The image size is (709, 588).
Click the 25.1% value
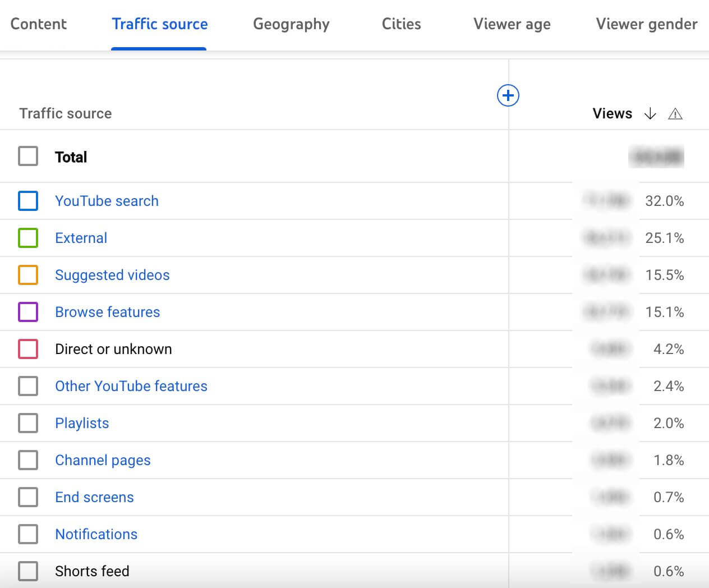tap(664, 238)
